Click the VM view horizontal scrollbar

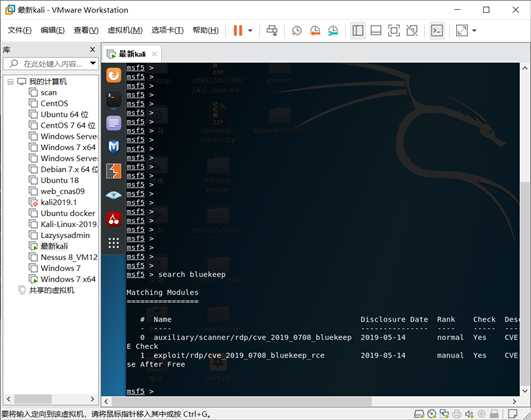click(242, 401)
